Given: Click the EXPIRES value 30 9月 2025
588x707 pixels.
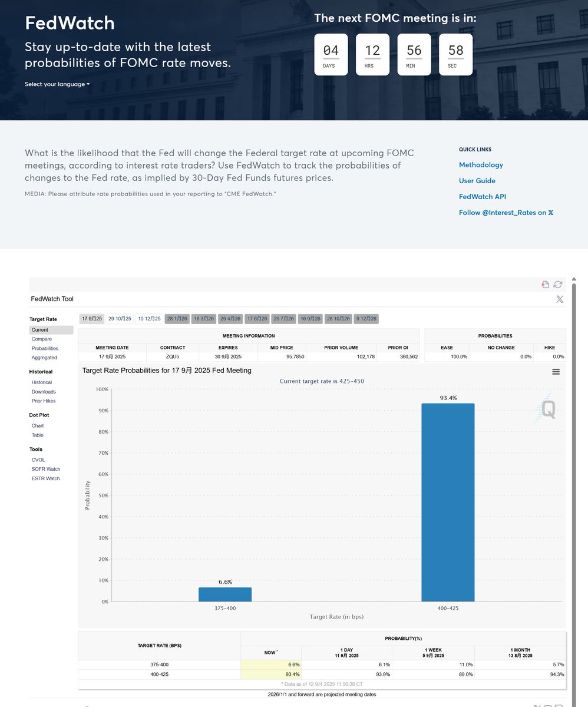Looking at the screenshot, I should (227, 356).
